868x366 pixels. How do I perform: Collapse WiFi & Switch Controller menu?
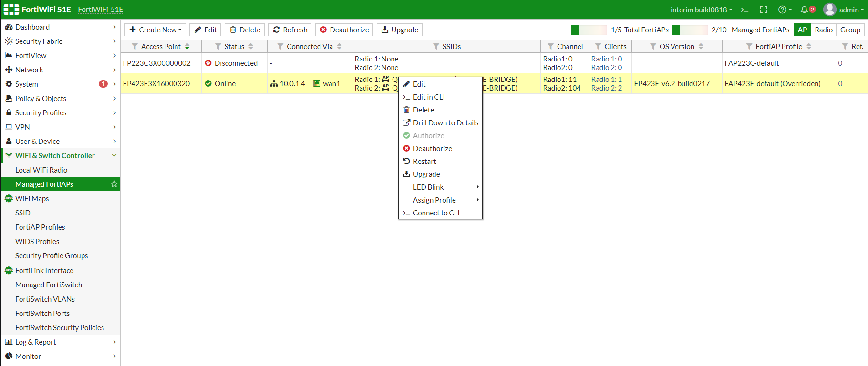click(60, 156)
